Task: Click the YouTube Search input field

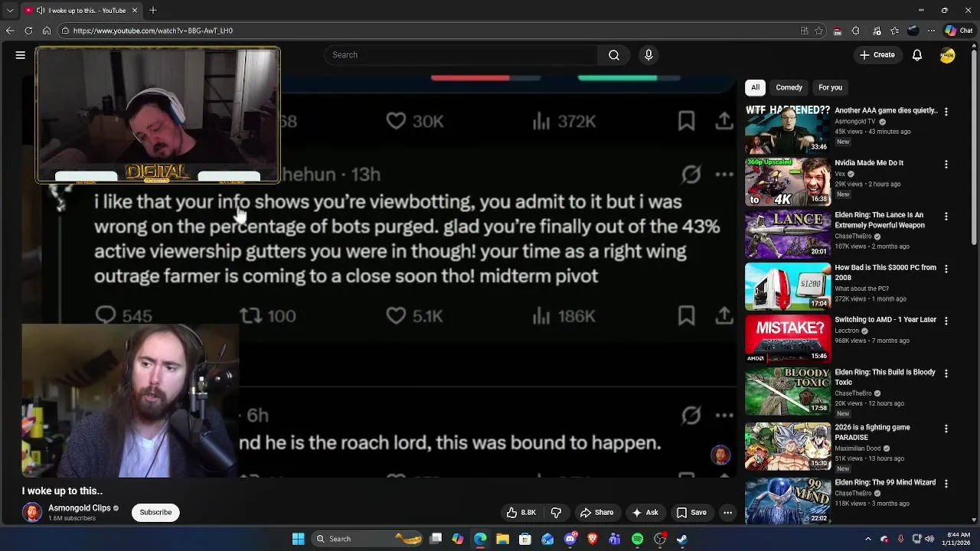Action: (461, 55)
